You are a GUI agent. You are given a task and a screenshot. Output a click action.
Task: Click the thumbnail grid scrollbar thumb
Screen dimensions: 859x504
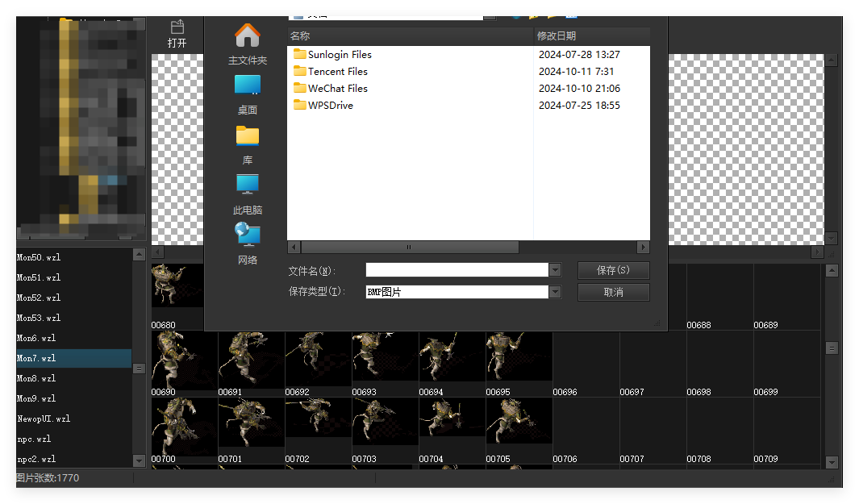[832, 348]
